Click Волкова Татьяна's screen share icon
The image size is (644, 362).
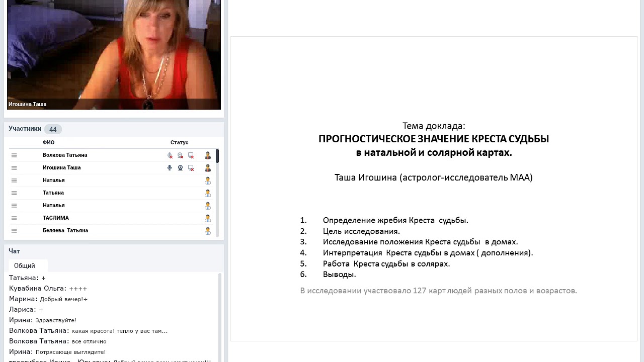[191, 155]
